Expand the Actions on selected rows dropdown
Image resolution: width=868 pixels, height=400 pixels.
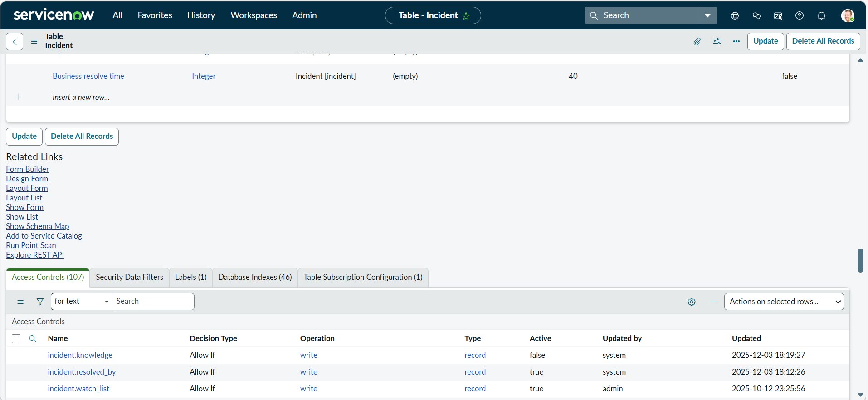(x=784, y=302)
